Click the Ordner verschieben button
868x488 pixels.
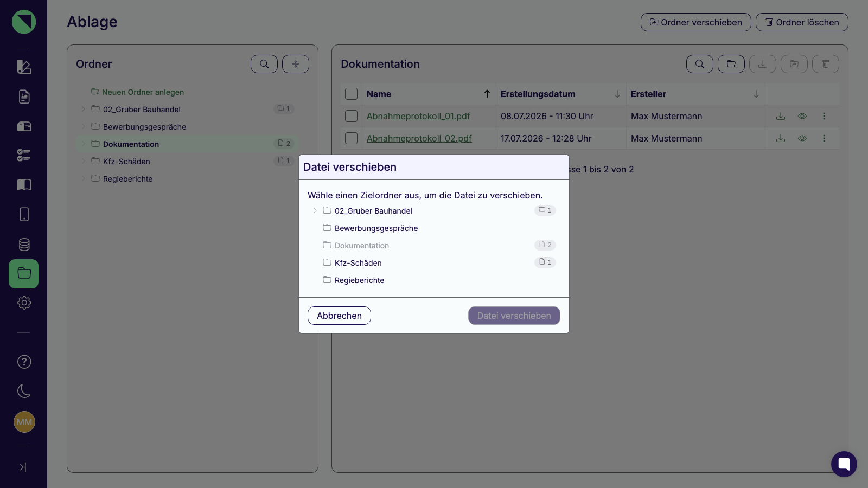pos(696,22)
